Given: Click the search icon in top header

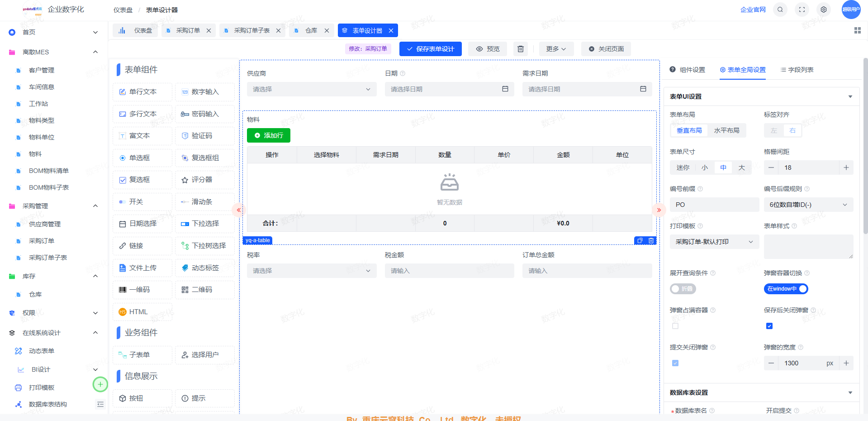Looking at the screenshot, I should click(780, 10).
